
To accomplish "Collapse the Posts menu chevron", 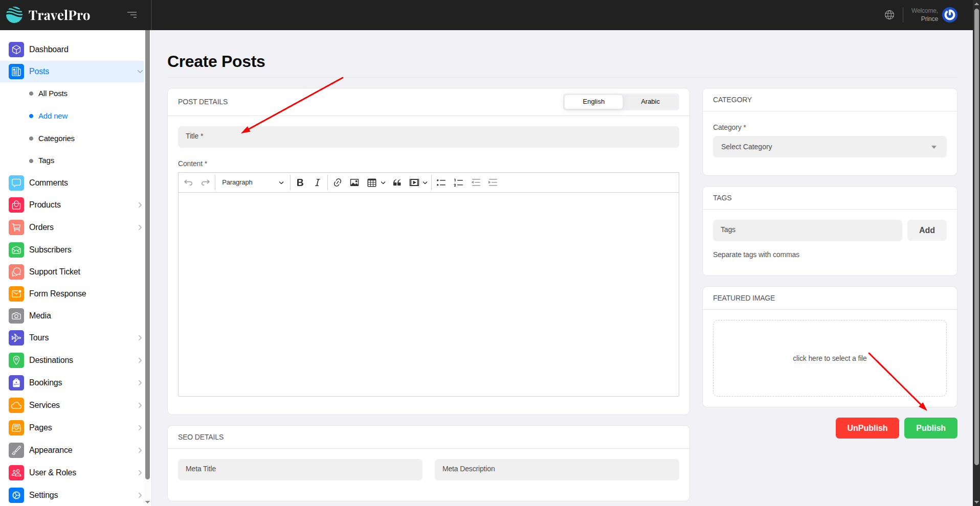I will pyautogui.click(x=140, y=72).
